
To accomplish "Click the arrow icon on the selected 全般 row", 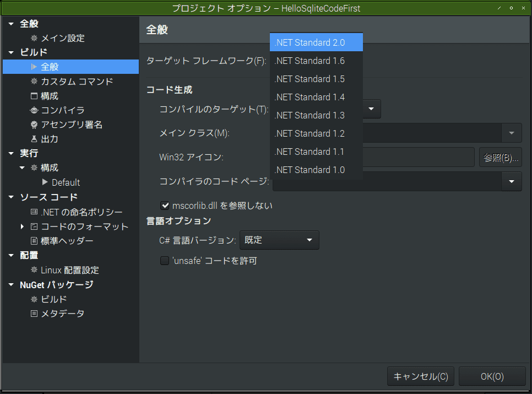I will 34,67.
